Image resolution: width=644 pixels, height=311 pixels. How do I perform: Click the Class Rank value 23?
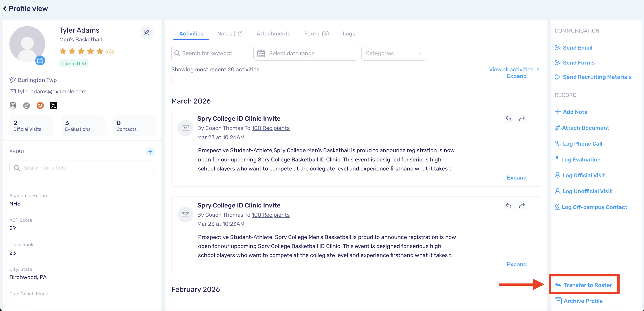tap(13, 253)
